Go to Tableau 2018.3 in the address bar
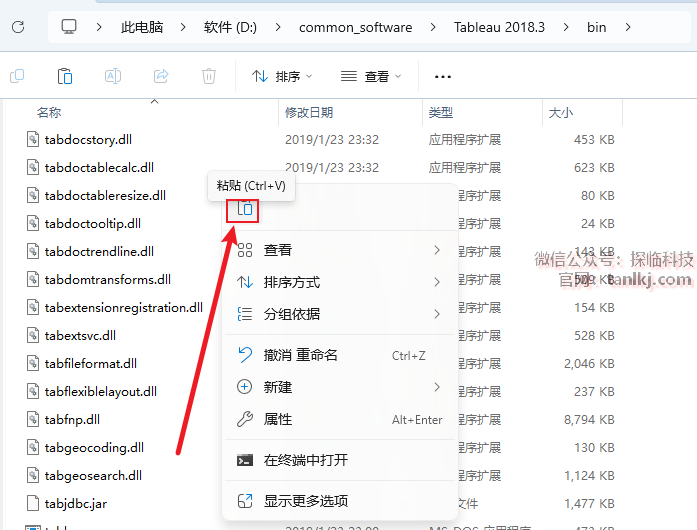 (499, 27)
